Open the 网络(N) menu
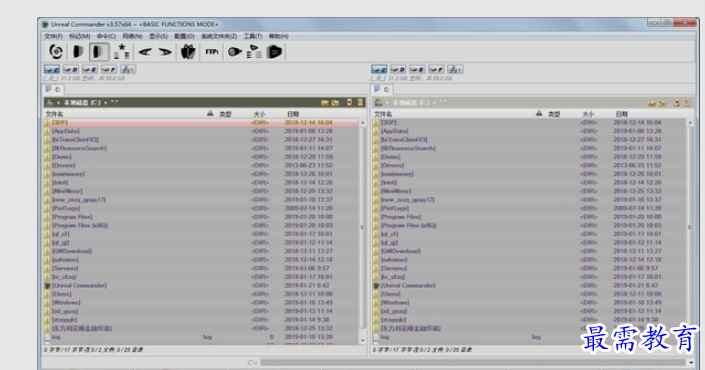 click(132, 36)
